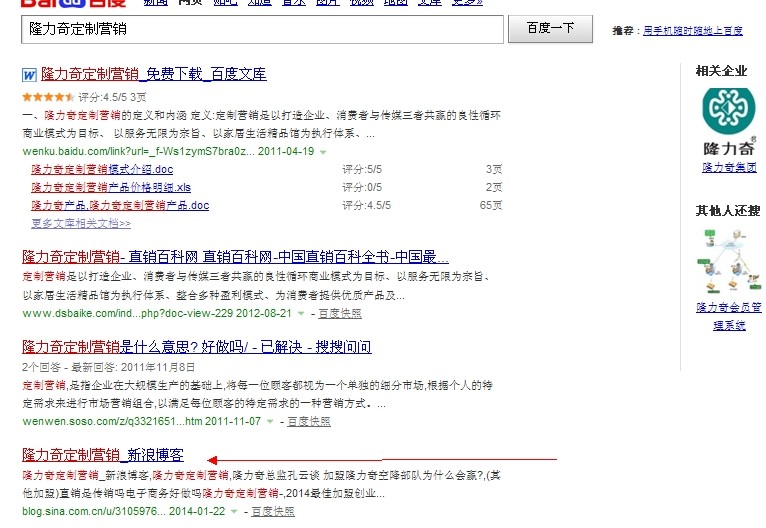The height and width of the screenshot is (528, 766).
Task: Open 百度快照 for the wenwen.soso.com result
Action: (x=309, y=422)
